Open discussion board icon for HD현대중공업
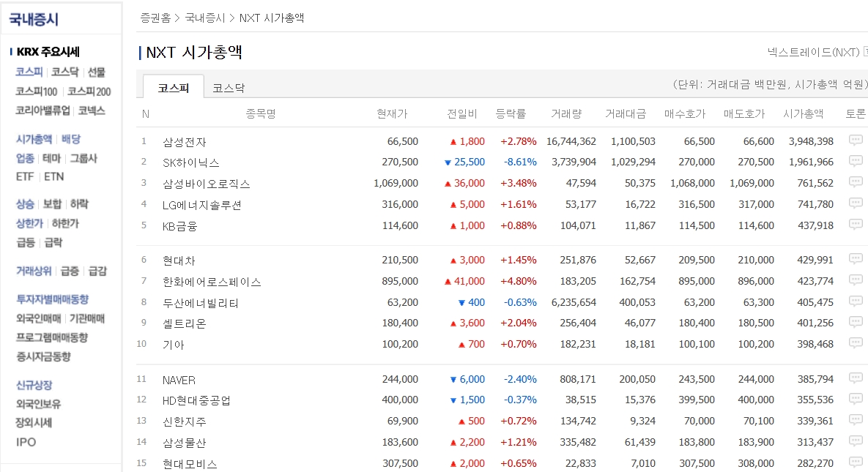Screen dimensions: 868x472 856,399
